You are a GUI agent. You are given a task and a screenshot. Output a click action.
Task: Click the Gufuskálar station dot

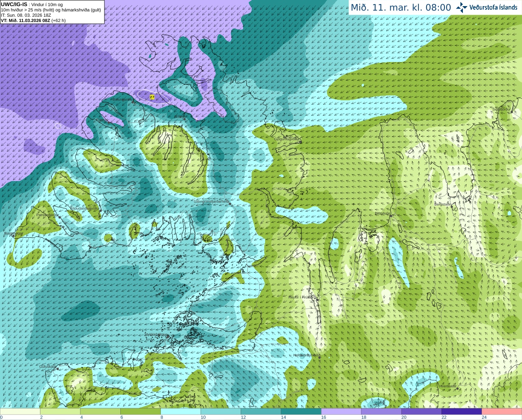pos(58,369)
